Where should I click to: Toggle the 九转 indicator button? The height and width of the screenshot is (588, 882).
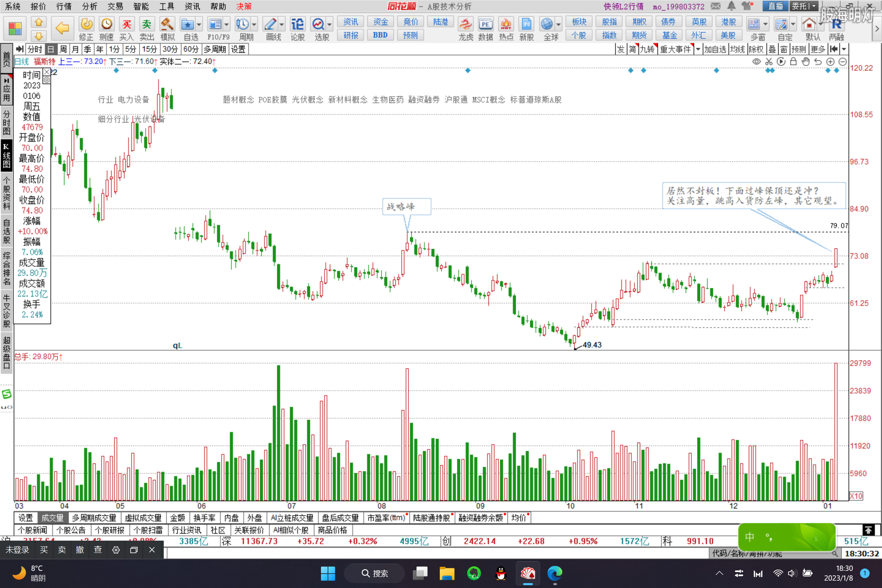click(x=648, y=49)
